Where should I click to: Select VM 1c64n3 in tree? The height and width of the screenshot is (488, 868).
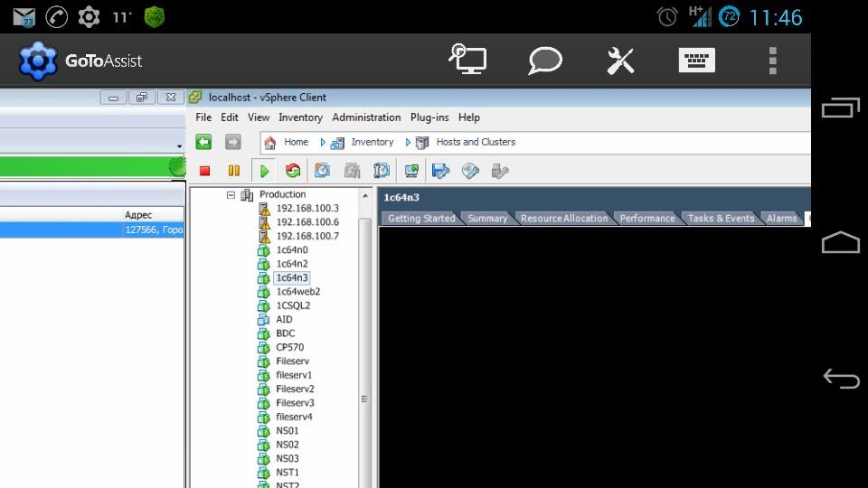click(x=292, y=277)
